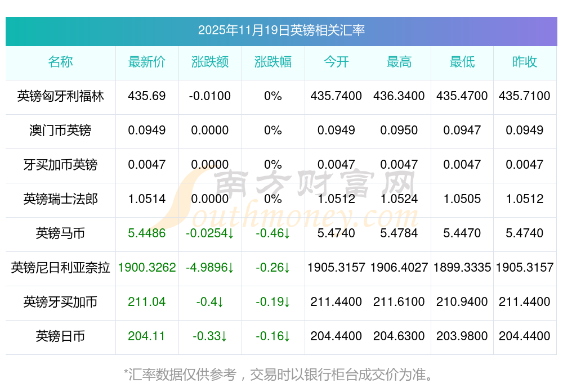
Task: Select the 英镑尼日利亚奈拉 row name
Action: point(60,268)
